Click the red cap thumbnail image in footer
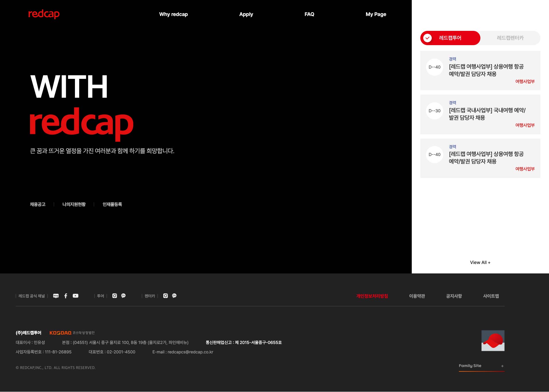Image resolution: width=549 pixels, height=392 pixels. [493, 341]
